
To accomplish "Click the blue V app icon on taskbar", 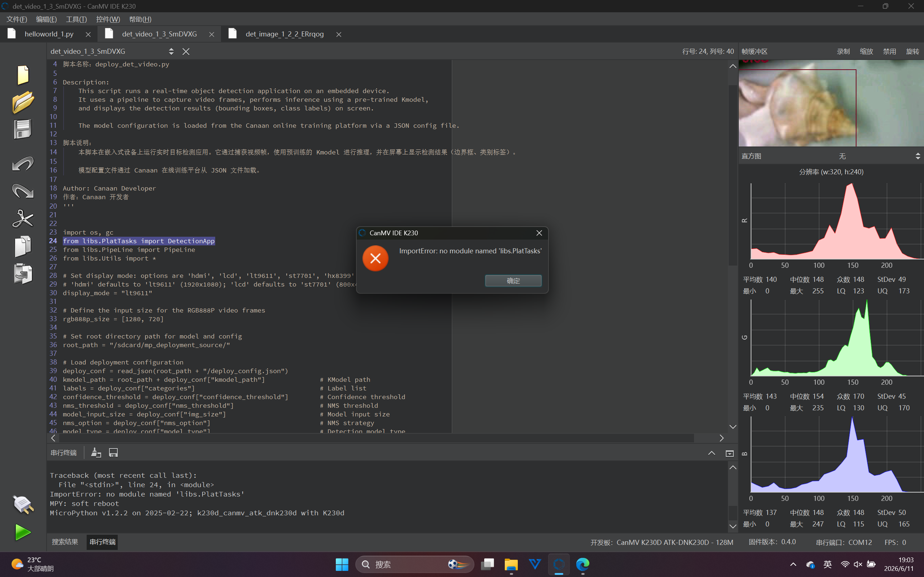I will pos(535,564).
